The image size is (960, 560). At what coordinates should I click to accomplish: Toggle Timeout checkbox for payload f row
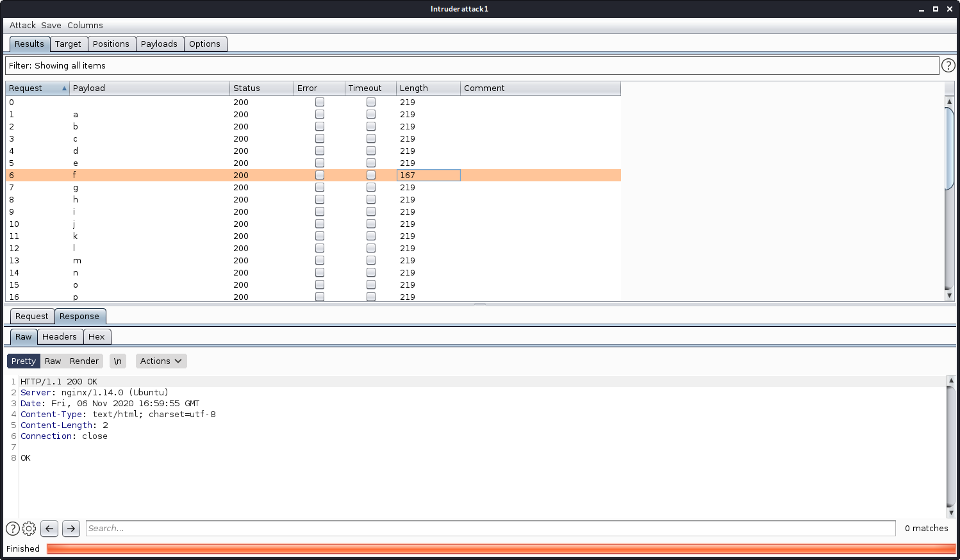(371, 176)
